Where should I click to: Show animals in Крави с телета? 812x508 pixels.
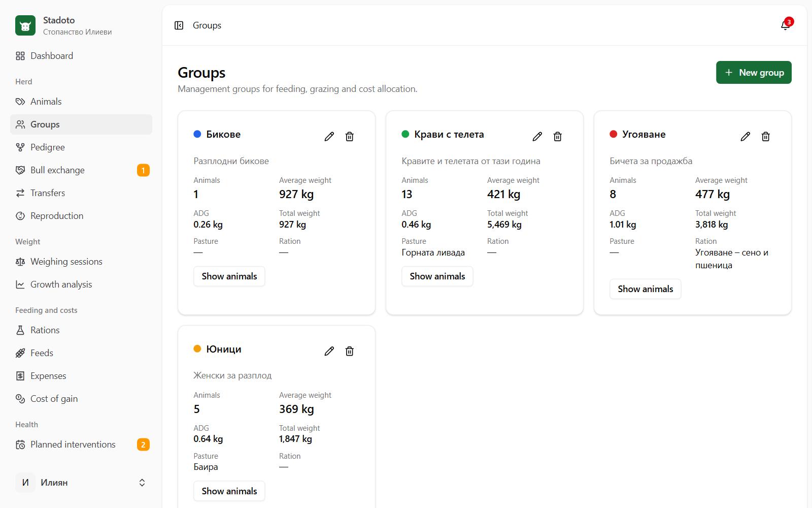pos(437,276)
